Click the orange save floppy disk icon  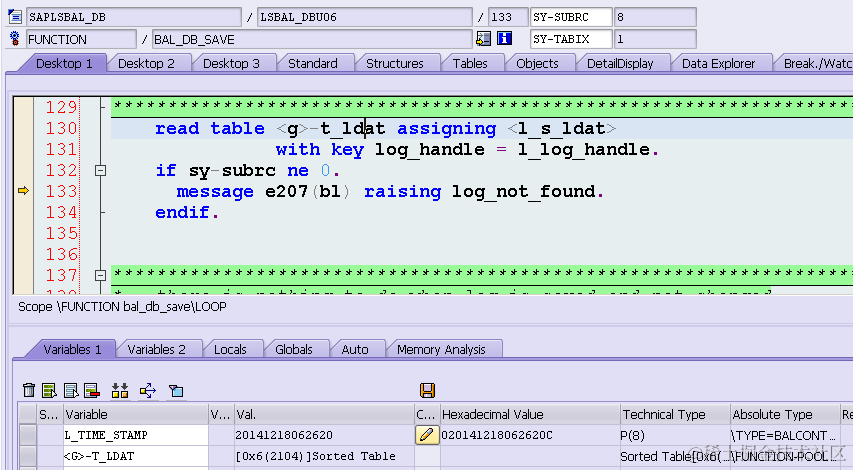[x=427, y=390]
